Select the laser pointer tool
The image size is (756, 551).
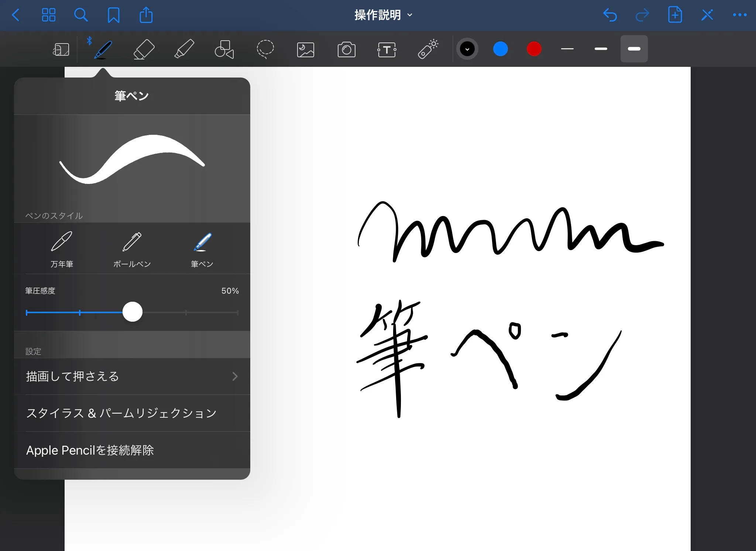[427, 49]
